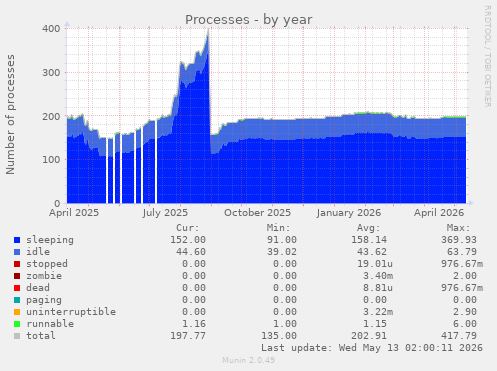Click the 'Min:' column header
Screen dimensions: 497x371
[x=278, y=228]
